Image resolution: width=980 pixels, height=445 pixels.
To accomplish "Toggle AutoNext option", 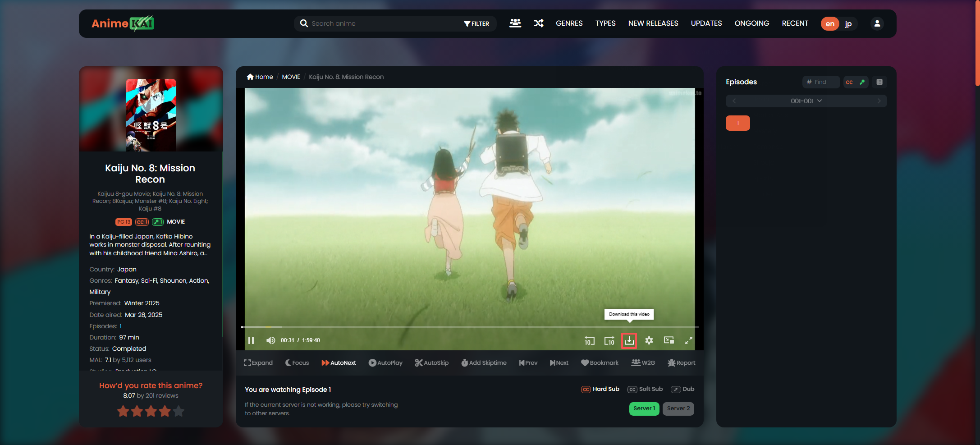I will [339, 363].
